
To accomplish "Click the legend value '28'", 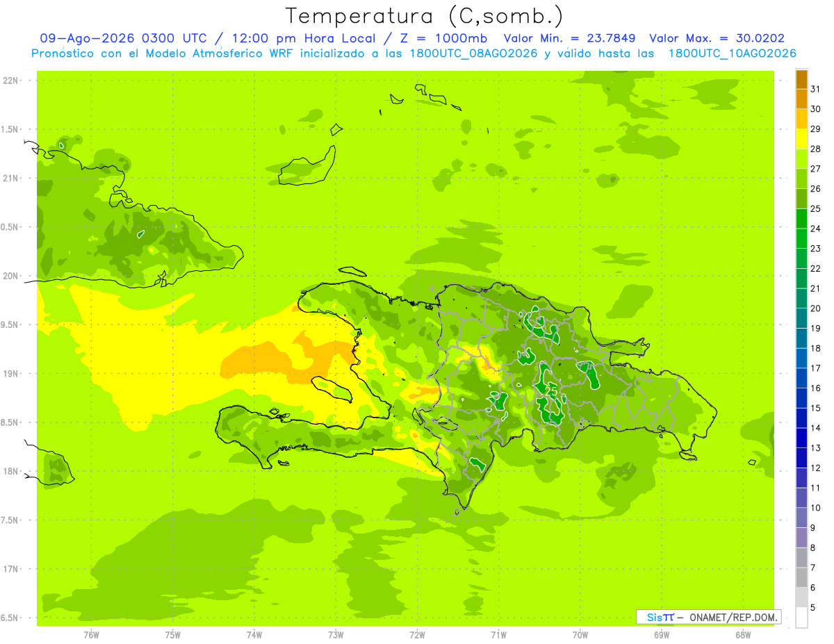I will click(817, 149).
